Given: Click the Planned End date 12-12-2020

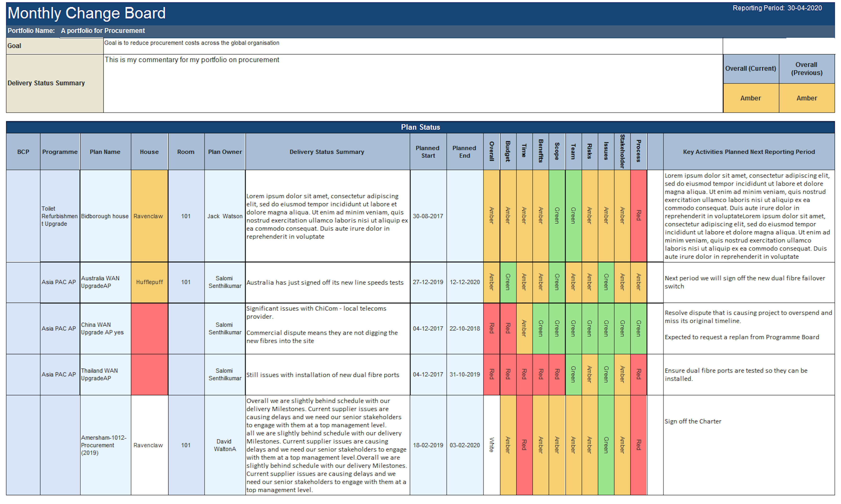Looking at the screenshot, I should pos(464,282).
